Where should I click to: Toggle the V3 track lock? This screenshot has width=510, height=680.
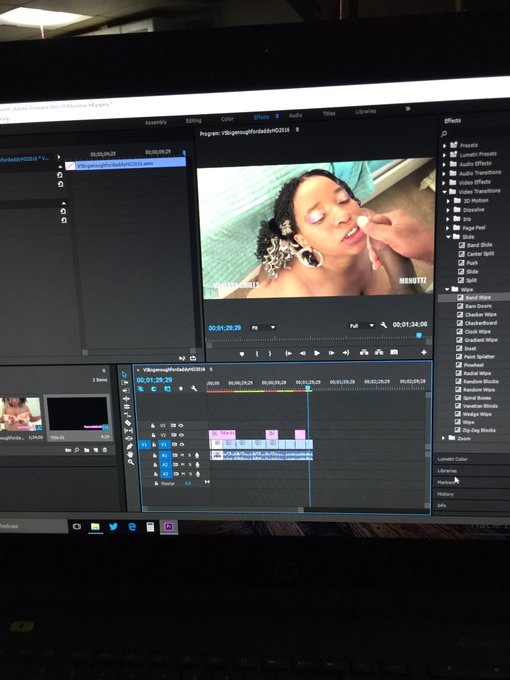click(x=153, y=426)
